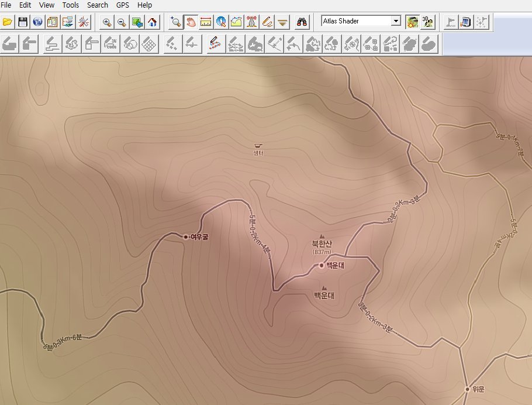532x405 pixels.
Task: Expand the Atlas Shader dropdown arrow
Action: pyautogui.click(x=396, y=21)
